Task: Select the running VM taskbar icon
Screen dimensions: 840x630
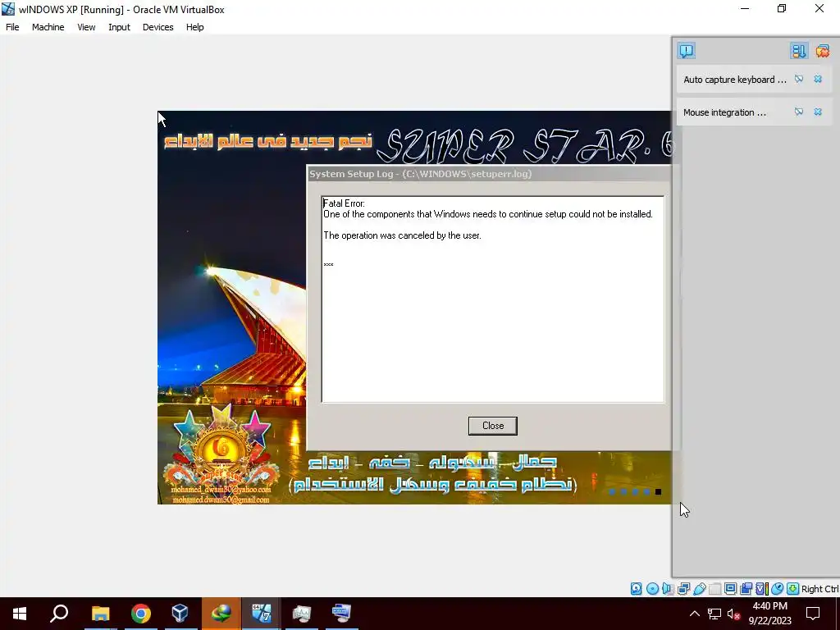Action: pos(261,614)
